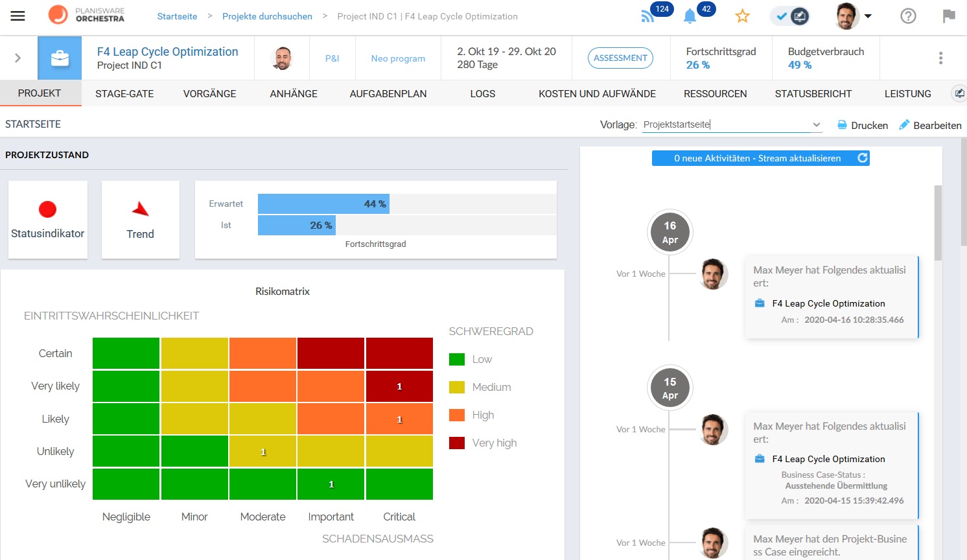Viewport: 967px width, 560px height.
Task: Click the favorites star icon
Action: click(742, 16)
